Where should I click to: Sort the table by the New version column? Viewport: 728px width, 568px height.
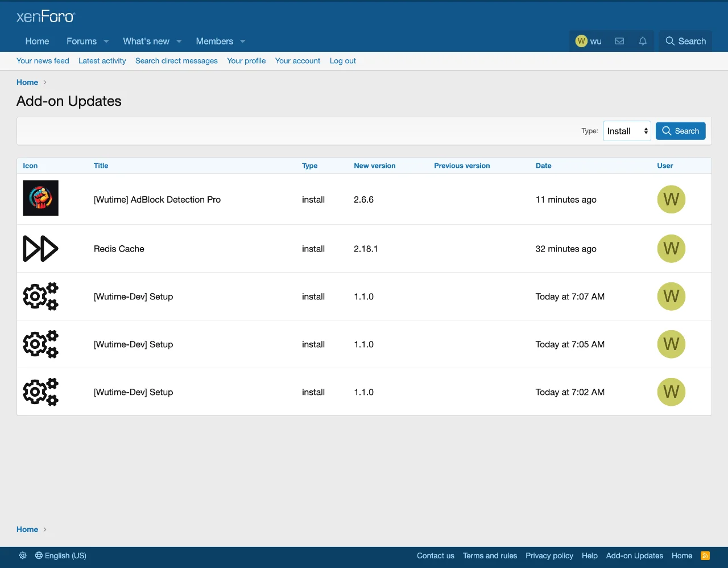pyautogui.click(x=374, y=166)
